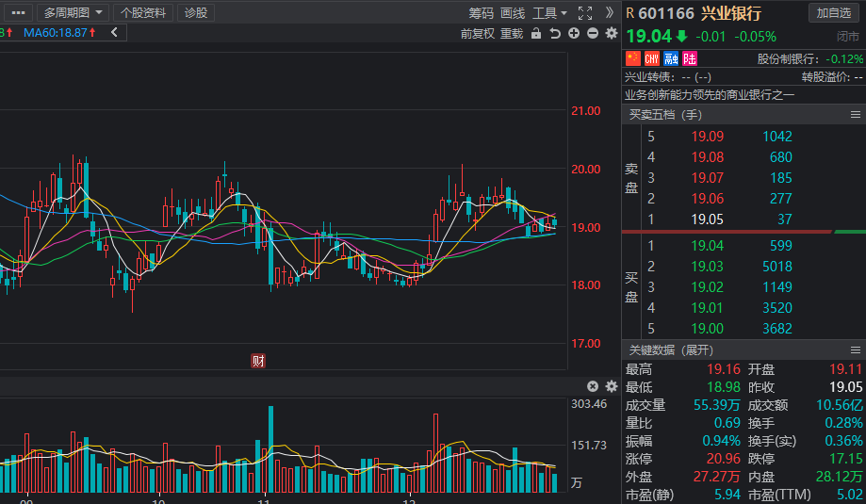866x504 pixels.
Task: Open volume indicator settings gear
Action: point(611,386)
